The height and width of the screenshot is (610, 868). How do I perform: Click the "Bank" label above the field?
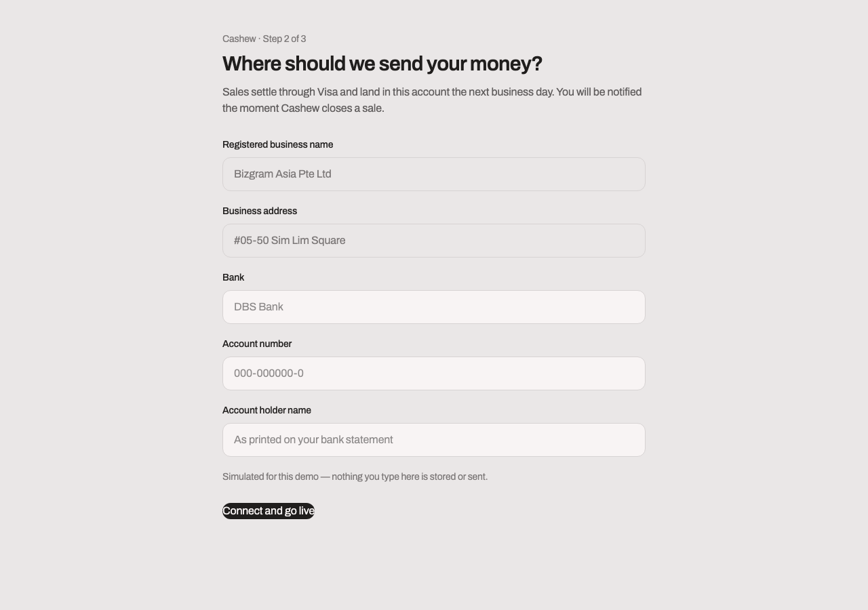click(x=233, y=277)
